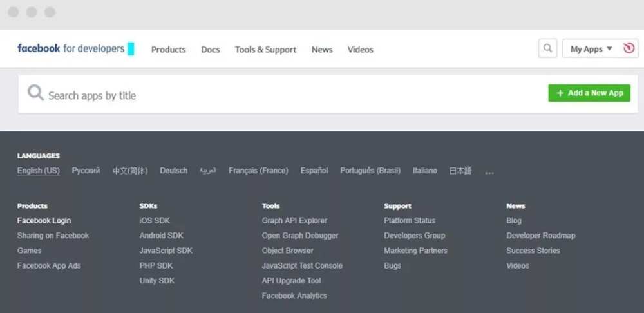Select Русский language

point(86,171)
